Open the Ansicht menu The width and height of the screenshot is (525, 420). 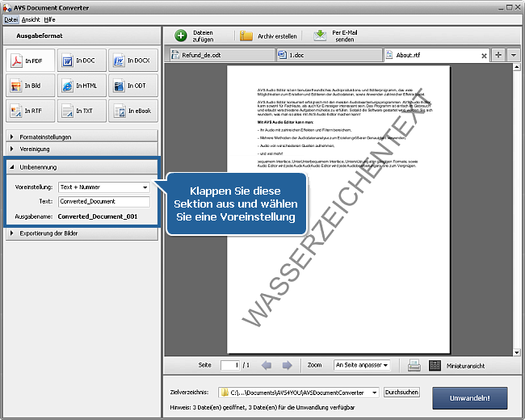(31, 19)
